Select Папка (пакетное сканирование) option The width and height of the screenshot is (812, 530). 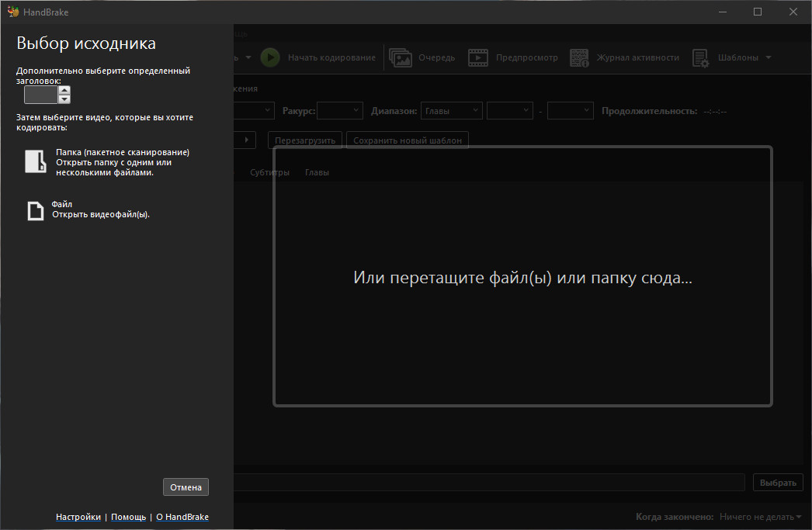108,162
